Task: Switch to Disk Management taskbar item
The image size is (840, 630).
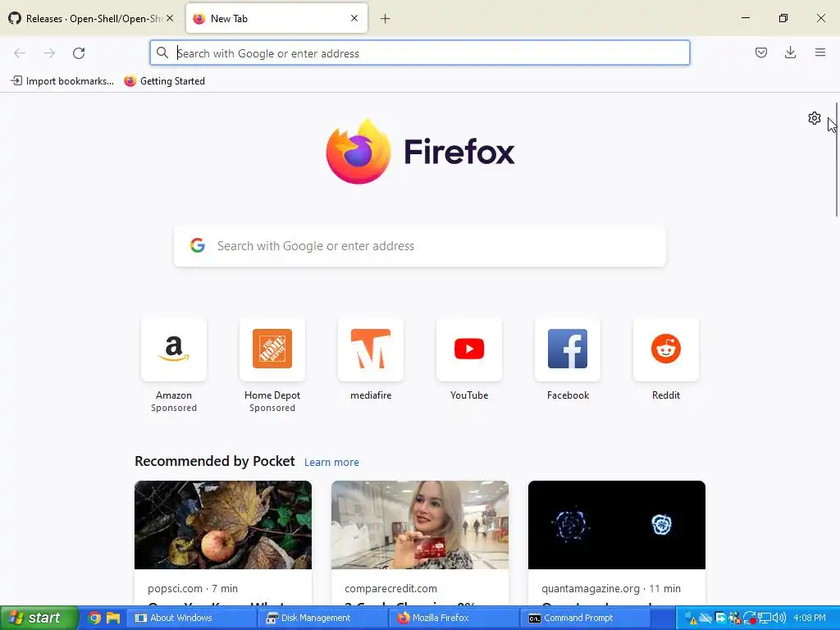Action: 323,619
